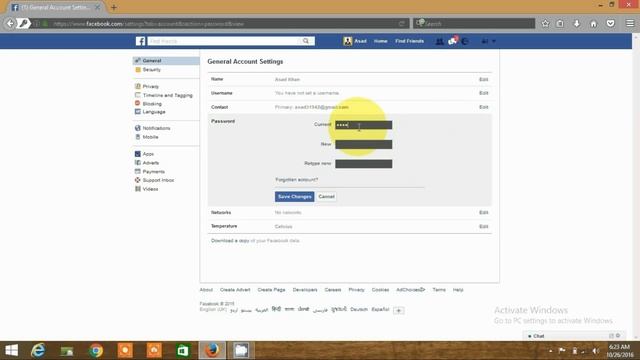Open Developers footer link
Screen dimensions: 640x360
pyautogui.click(x=305, y=290)
